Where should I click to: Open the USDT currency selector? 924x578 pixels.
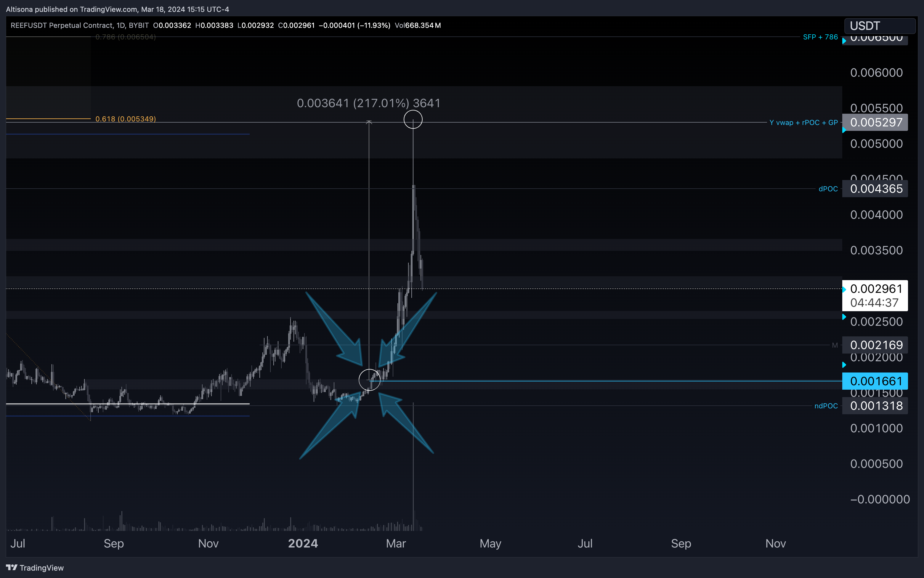pos(879,25)
